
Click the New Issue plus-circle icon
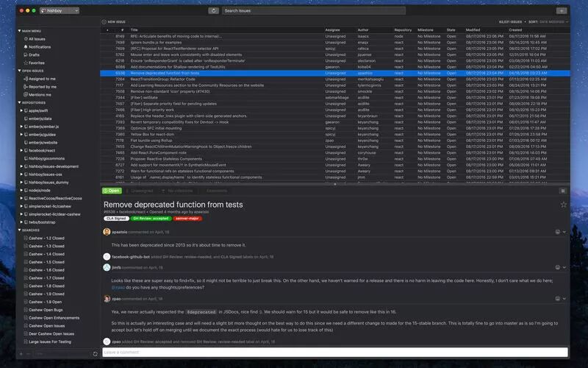[x=104, y=22]
